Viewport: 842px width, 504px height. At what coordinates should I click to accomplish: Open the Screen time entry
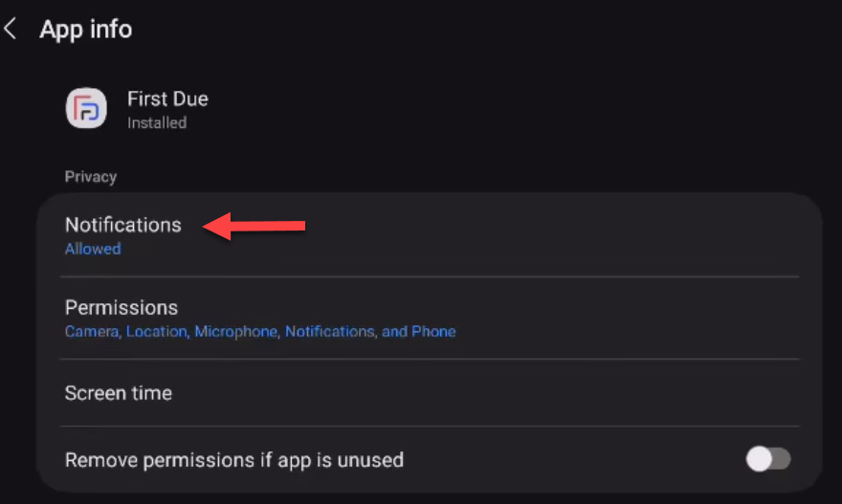click(x=430, y=393)
